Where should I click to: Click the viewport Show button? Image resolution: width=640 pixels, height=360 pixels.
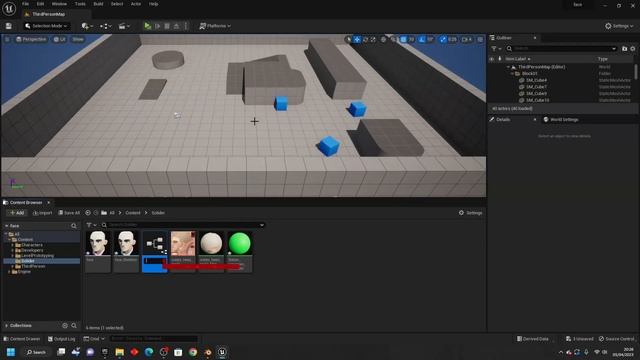(x=78, y=39)
